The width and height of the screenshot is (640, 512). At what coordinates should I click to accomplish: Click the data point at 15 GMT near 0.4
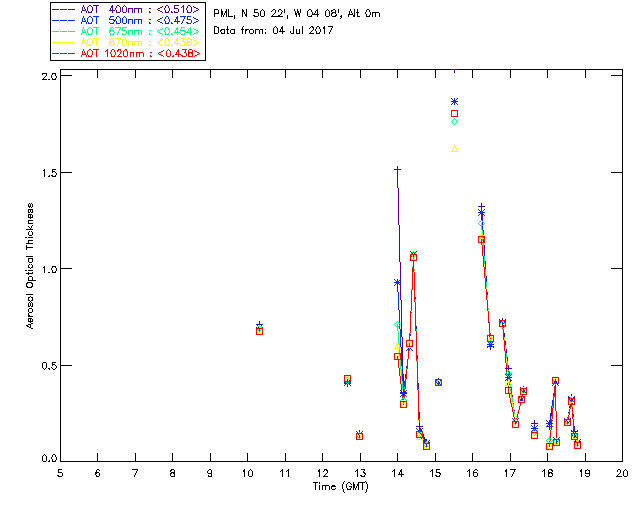pos(438,382)
